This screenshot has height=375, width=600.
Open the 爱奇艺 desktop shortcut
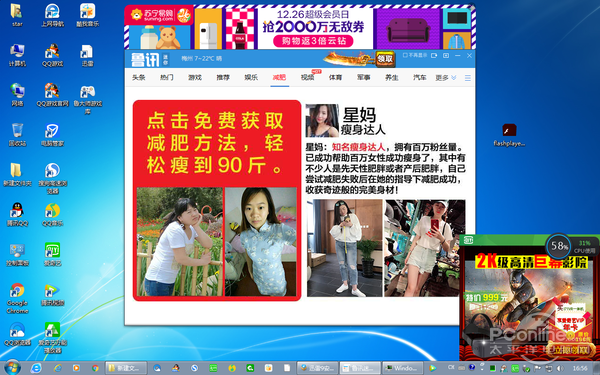coord(52,254)
